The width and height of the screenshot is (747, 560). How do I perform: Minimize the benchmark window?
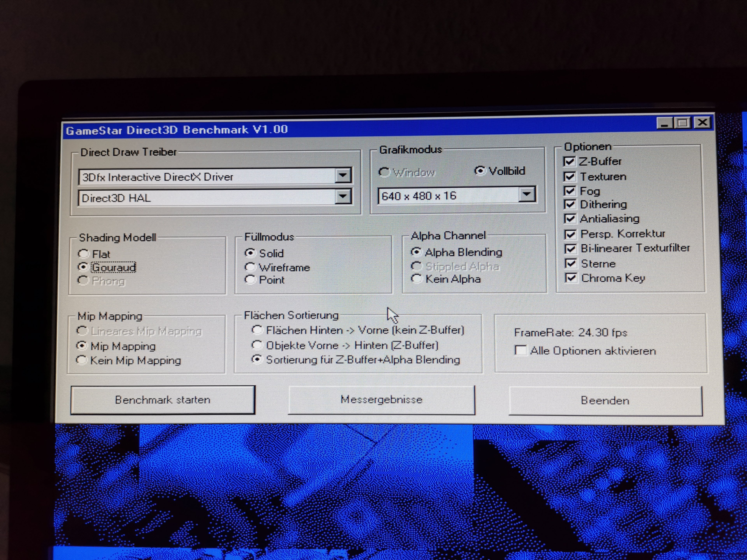pyautogui.click(x=664, y=123)
